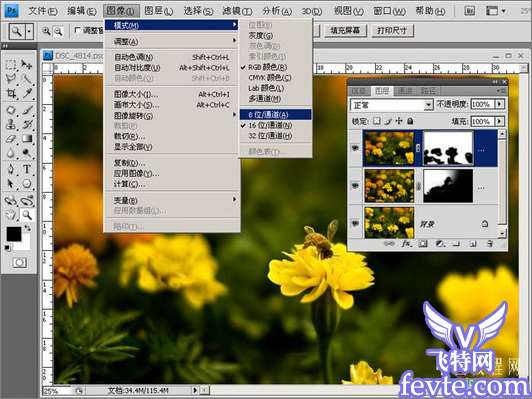532x399 pixels.
Task: Select the 3D Rotate tool
Action: click(x=11, y=201)
